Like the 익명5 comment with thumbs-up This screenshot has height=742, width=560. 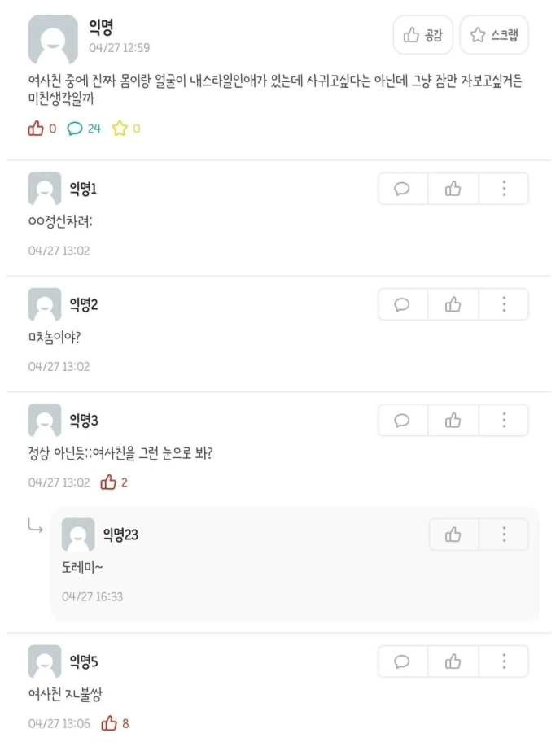pyautogui.click(x=453, y=661)
